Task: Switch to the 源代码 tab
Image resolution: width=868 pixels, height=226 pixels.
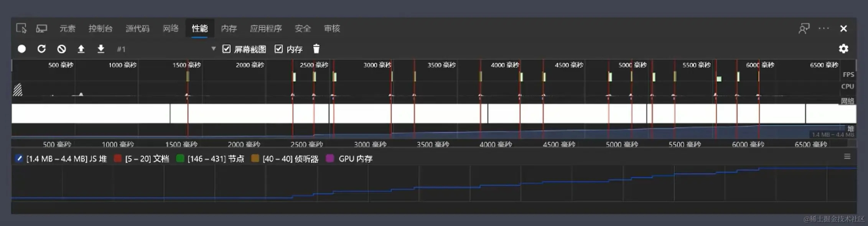Action: point(137,28)
